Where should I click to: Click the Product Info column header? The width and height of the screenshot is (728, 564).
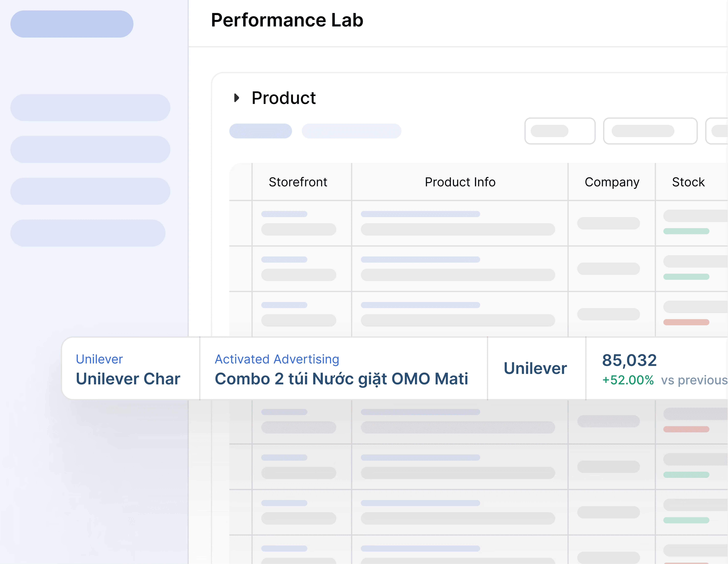(x=460, y=182)
